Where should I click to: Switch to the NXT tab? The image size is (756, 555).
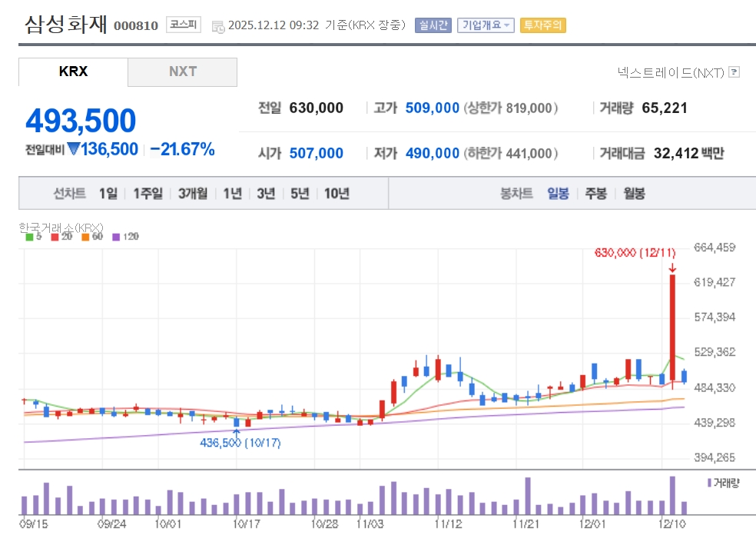tap(183, 71)
